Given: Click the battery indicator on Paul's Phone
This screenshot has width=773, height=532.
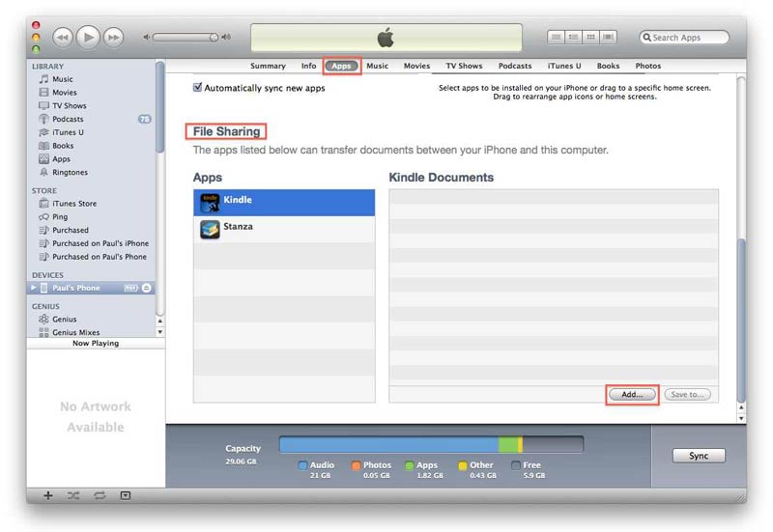Looking at the screenshot, I should [x=130, y=288].
